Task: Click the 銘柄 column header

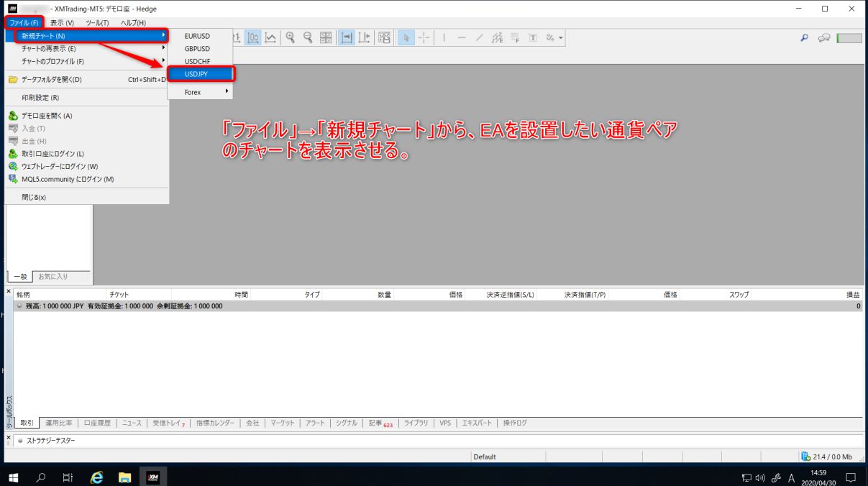Action: tap(24, 295)
